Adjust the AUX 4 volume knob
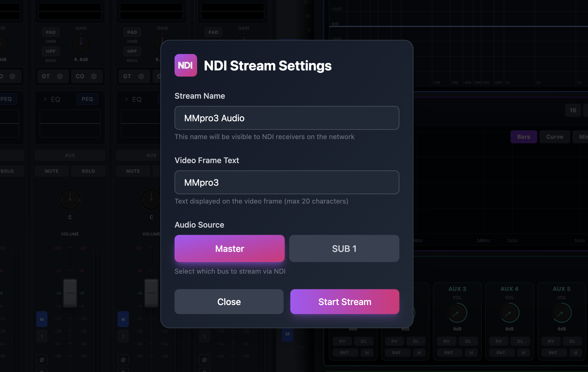Image resolution: width=588 pixels, height=372 pixels. coord(509,313)
